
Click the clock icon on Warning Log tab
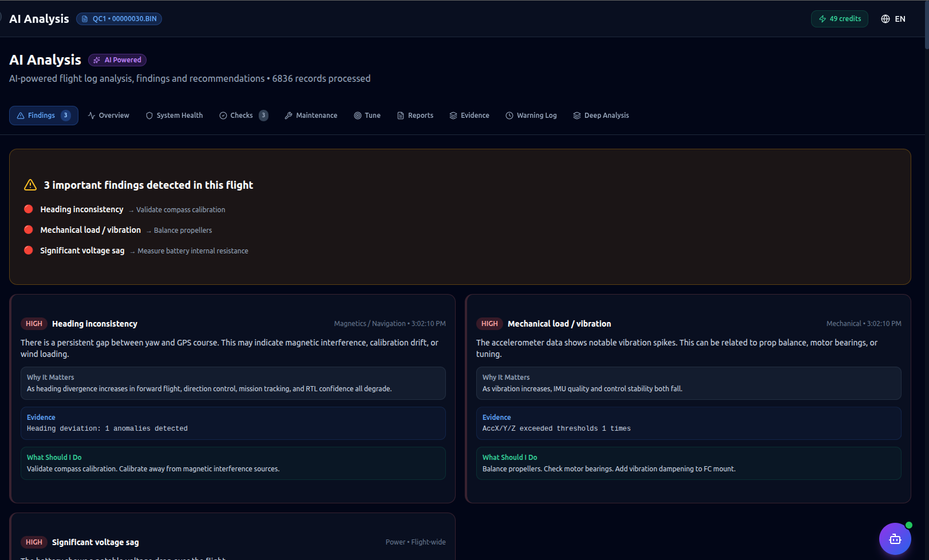pos(509,116)
